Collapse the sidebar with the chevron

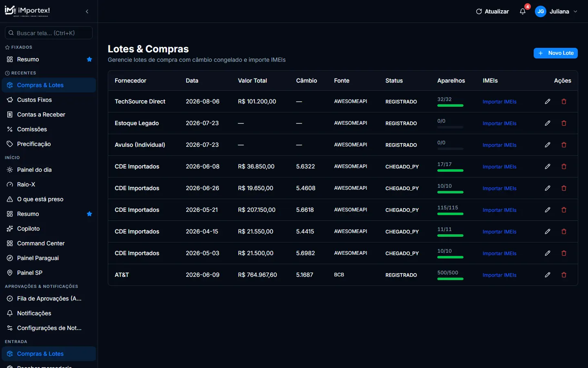[87, 11]
